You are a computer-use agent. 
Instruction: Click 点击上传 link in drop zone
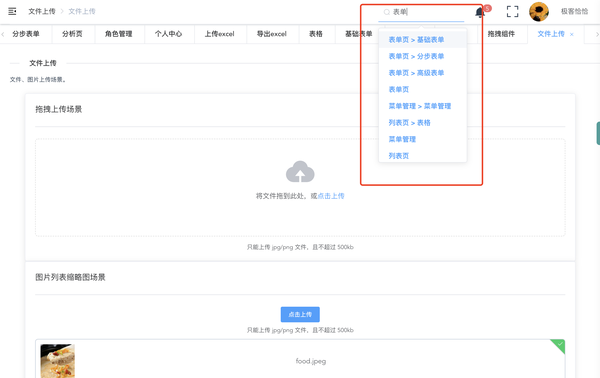coord(331,196)
